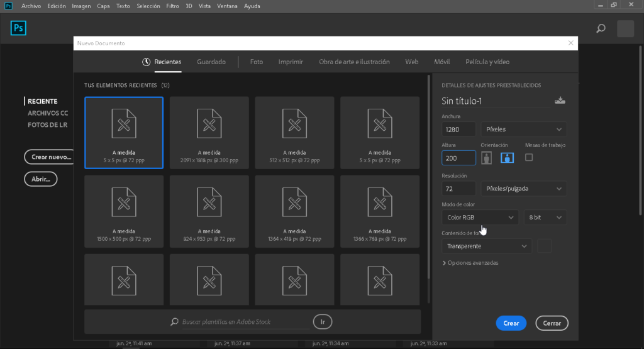
Task: Save preset with download tray icon
Action: 560,101
